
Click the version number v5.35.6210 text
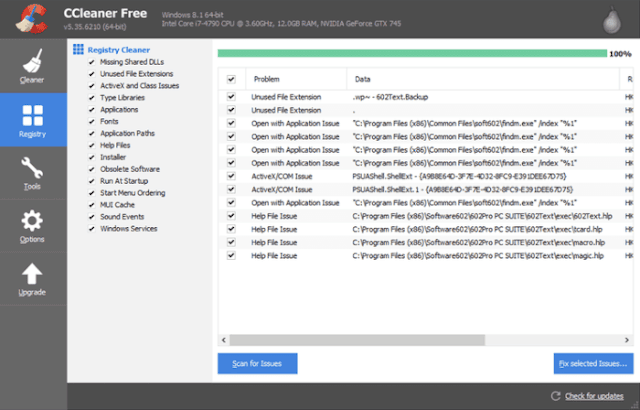click(95, 27)
